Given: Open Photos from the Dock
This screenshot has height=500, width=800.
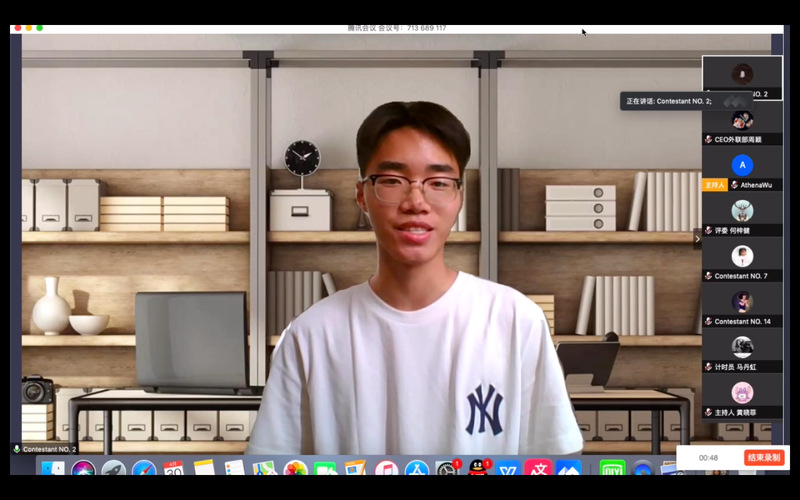Looking at the screenshot, I should pyautogui.click(x=295, y=468).
